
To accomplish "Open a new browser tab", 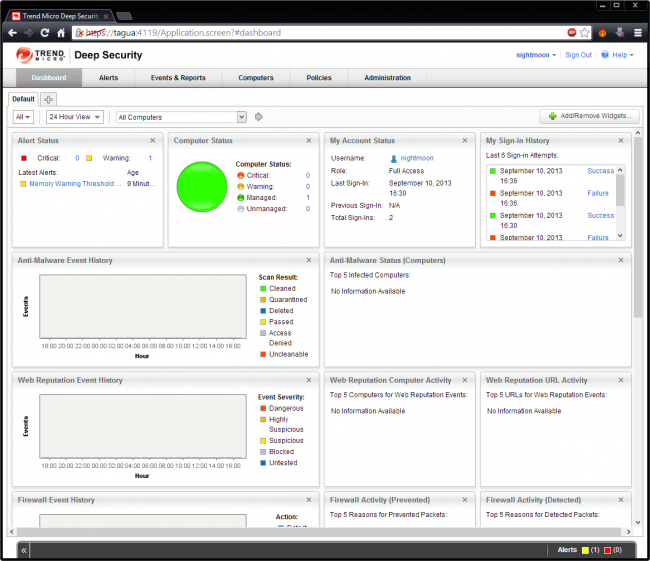I will coord(124,16).
